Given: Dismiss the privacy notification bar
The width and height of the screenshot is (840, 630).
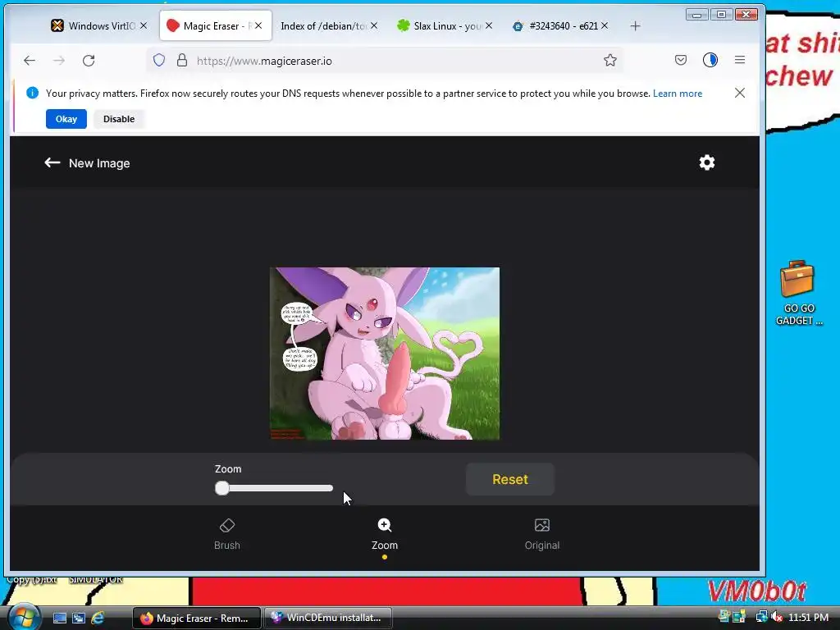Looking at the screenshot, I should click(740, 93).
